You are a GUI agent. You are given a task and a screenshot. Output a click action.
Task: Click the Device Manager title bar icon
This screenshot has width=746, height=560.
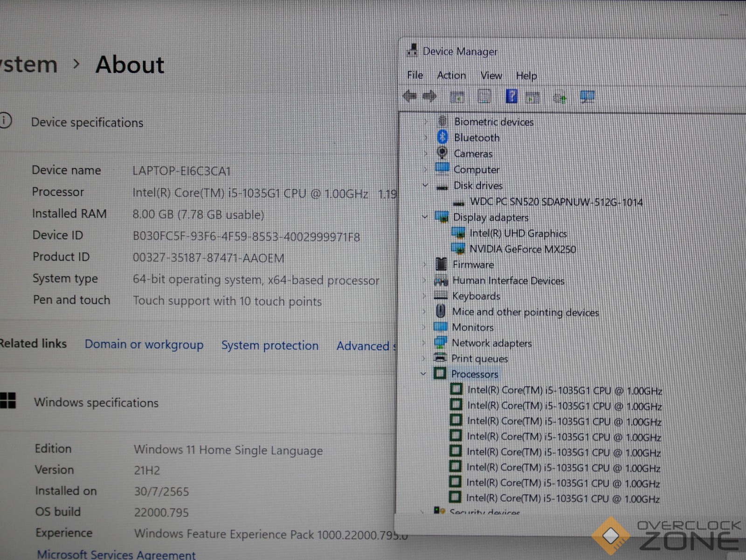click(412, 50)
